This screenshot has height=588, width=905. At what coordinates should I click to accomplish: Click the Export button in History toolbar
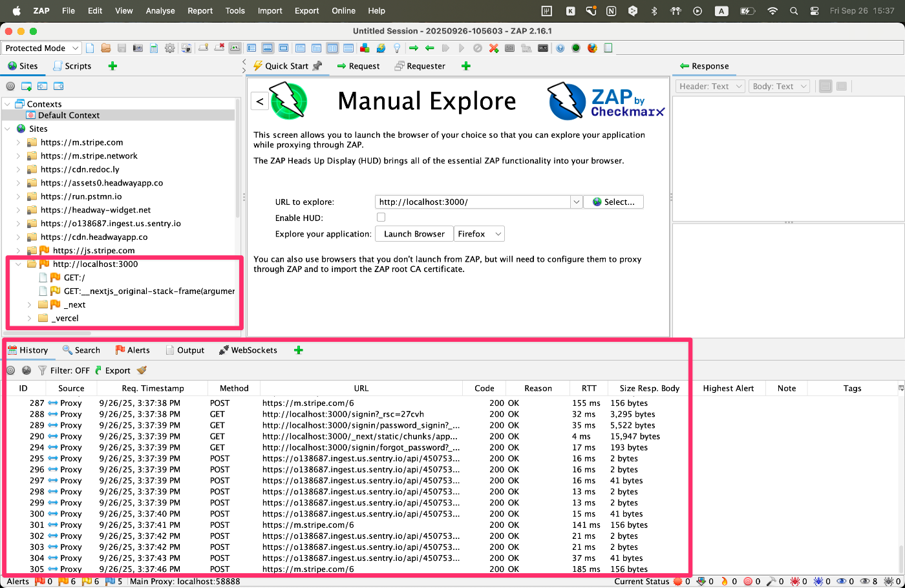pyautogui.click(x=112, y=370)
